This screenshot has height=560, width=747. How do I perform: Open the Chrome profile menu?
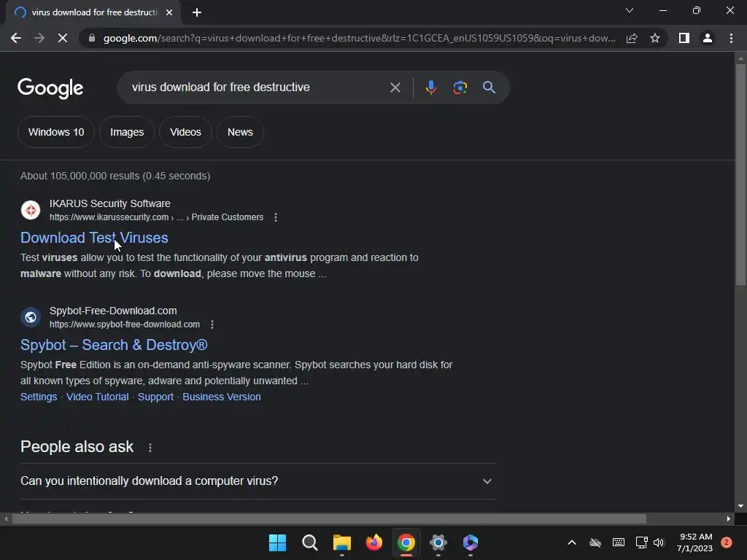(708, 38)
